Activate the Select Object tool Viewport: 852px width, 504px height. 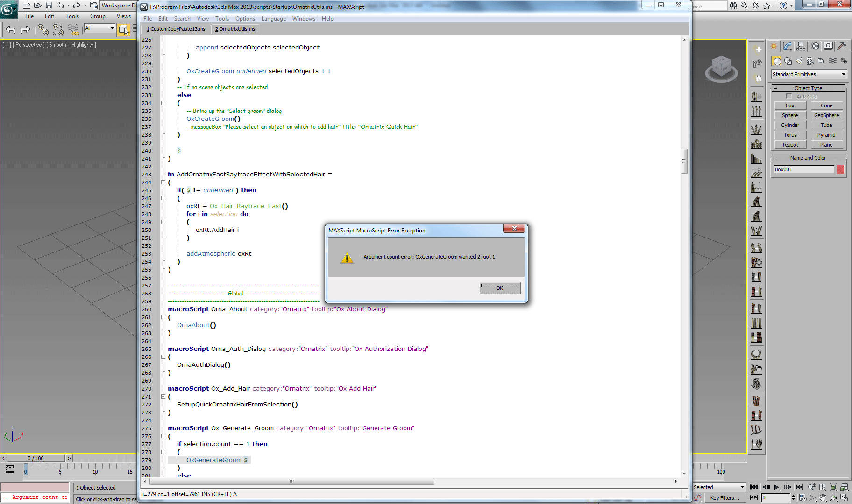click(x=124, y=30)
